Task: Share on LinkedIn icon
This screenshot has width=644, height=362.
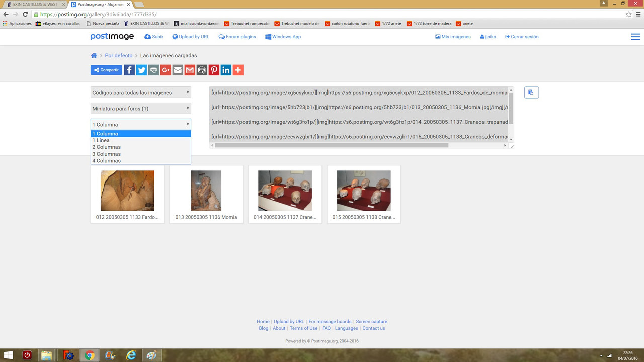Action: click(x=226, y=70)
